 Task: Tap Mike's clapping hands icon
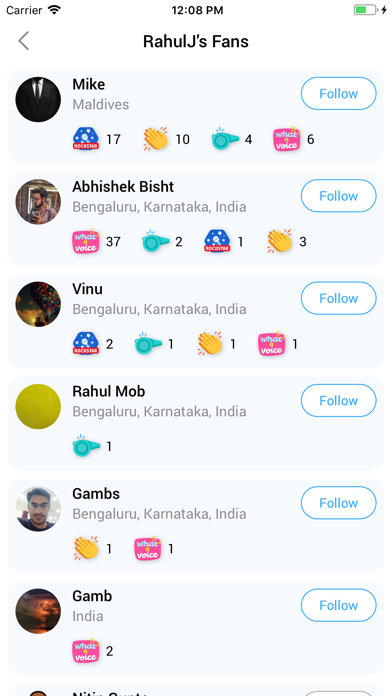click(156, 139)
